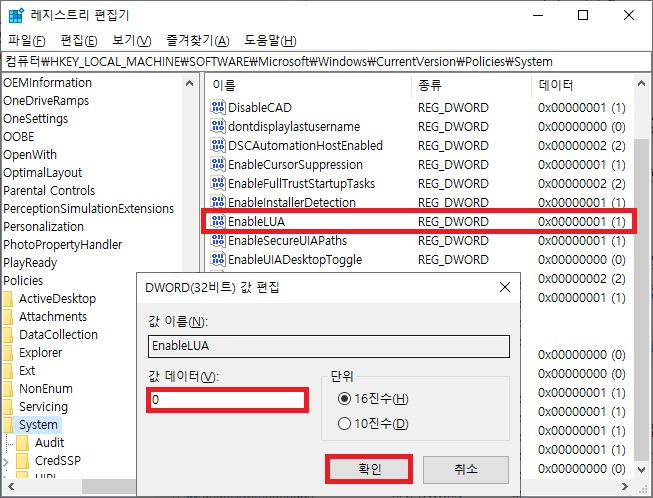Image resolution: width=653 pixels, height=498 pixels.
Task: Click the 값 이름(N) EnableLUA field
Action: [329, 346]
